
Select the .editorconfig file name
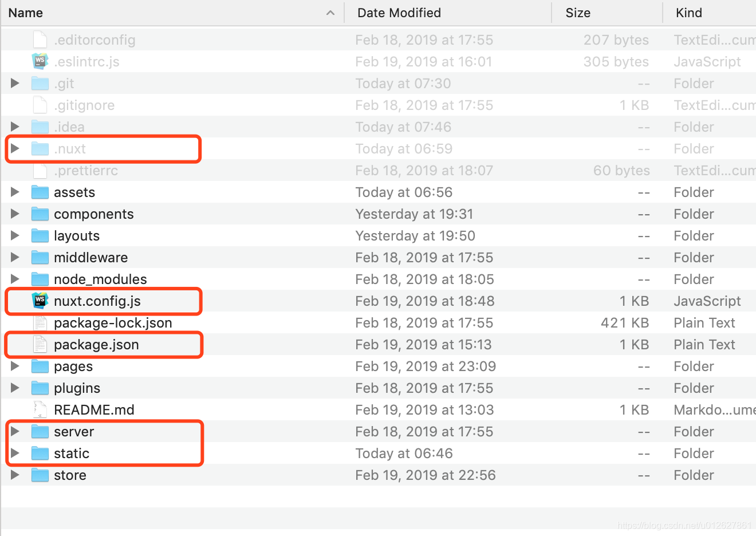(94, 40)
